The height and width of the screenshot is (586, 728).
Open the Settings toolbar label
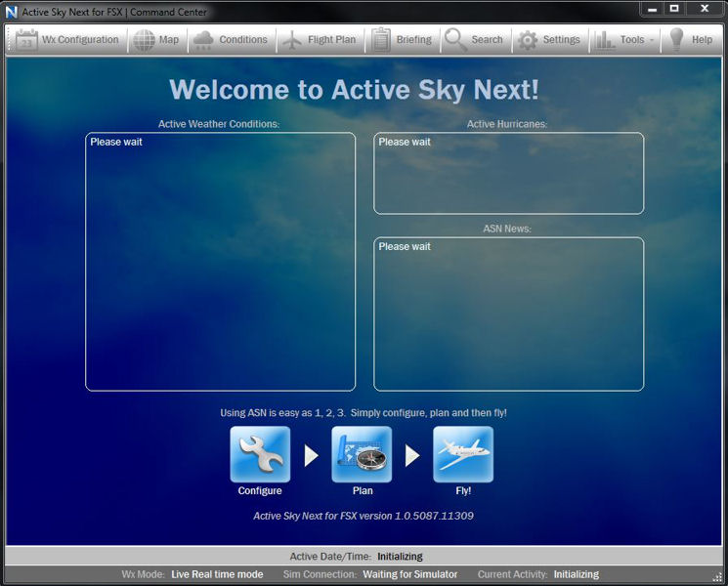[561, 40]
